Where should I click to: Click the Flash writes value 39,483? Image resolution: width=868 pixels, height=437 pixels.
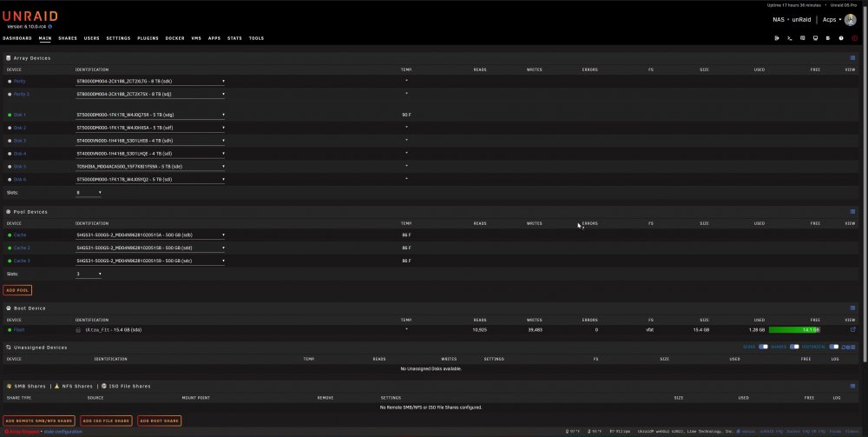pyautogui.click(x=534, y=330)
